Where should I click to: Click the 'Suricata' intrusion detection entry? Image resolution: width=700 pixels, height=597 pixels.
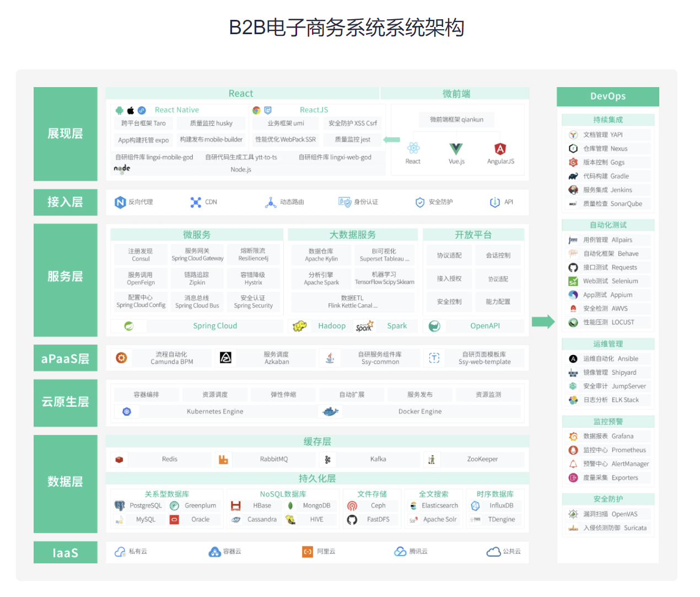608,528
